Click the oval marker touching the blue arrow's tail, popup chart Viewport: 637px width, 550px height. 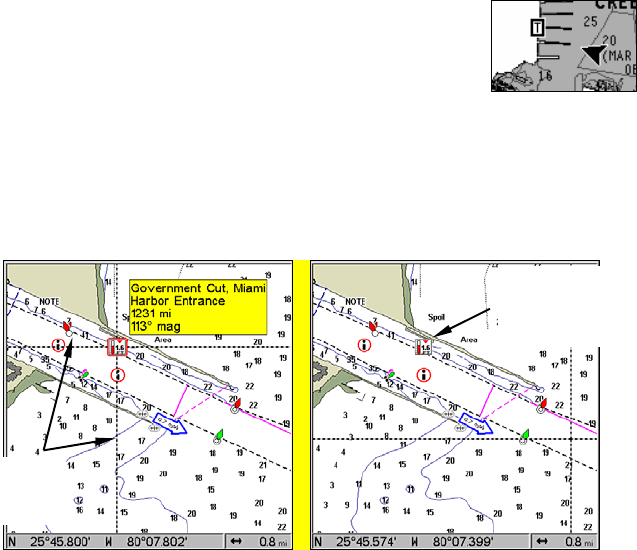pyautogui.click(x=154, y=428)
